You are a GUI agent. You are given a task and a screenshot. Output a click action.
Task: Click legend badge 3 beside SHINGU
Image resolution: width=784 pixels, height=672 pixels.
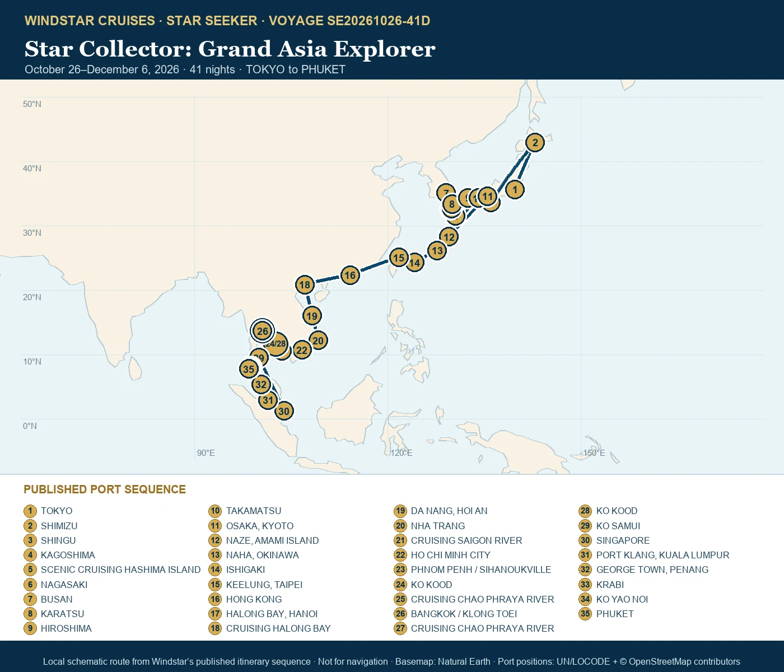click(30, 540)
